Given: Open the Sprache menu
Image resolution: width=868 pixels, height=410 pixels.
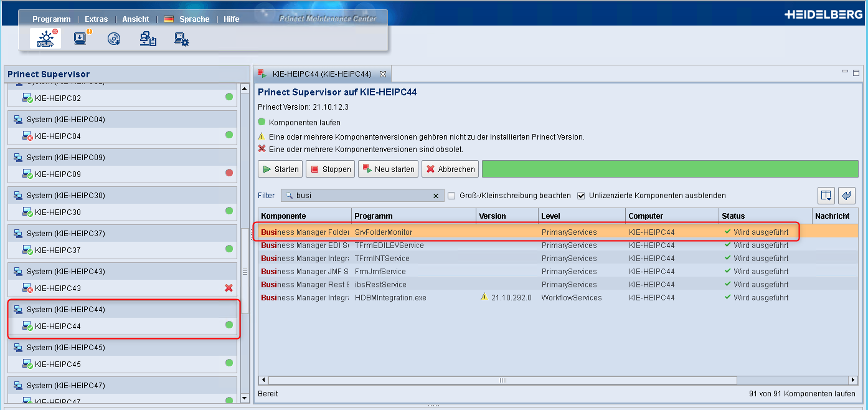Looking at the screenshot, I should pos(194,19).
